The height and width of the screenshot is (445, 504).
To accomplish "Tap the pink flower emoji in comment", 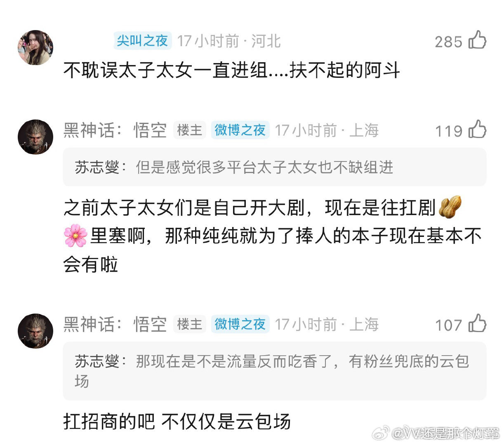I will click(75, 236).
